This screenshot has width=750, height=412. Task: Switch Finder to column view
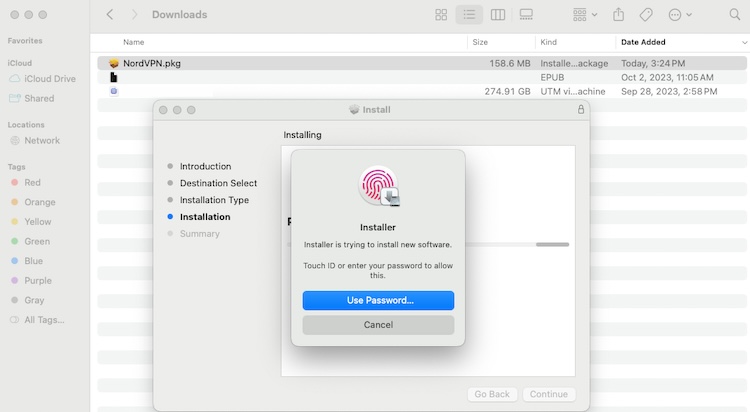tap(497, 15)
